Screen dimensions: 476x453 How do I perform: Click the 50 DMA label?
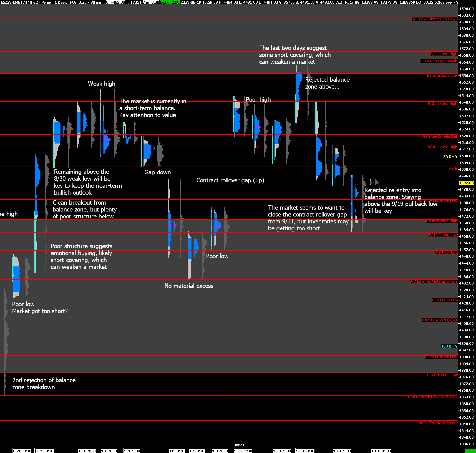pyautogui.click(x=450, y=157)
